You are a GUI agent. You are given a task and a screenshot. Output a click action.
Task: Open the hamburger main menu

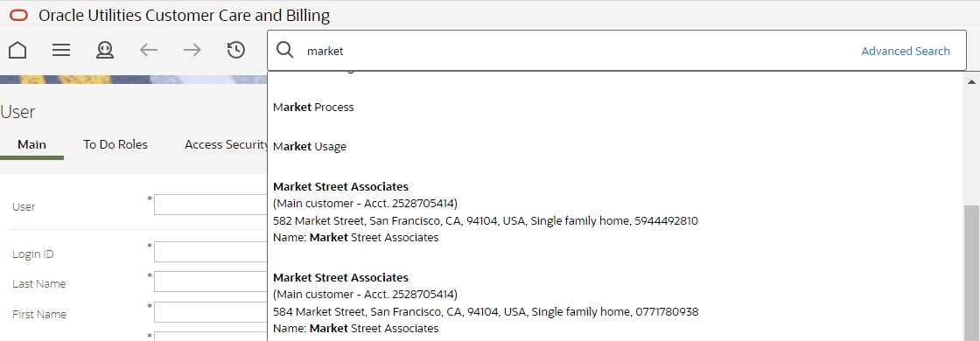point(61,50)
